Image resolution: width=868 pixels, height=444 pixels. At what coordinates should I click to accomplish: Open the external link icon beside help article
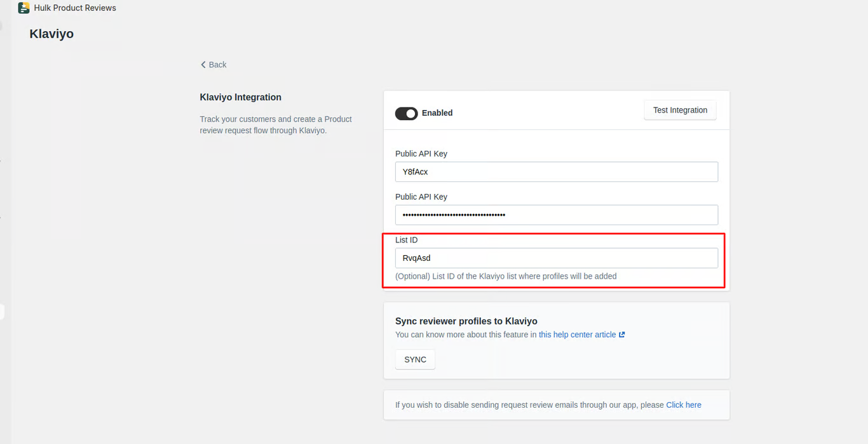[622, 335]
